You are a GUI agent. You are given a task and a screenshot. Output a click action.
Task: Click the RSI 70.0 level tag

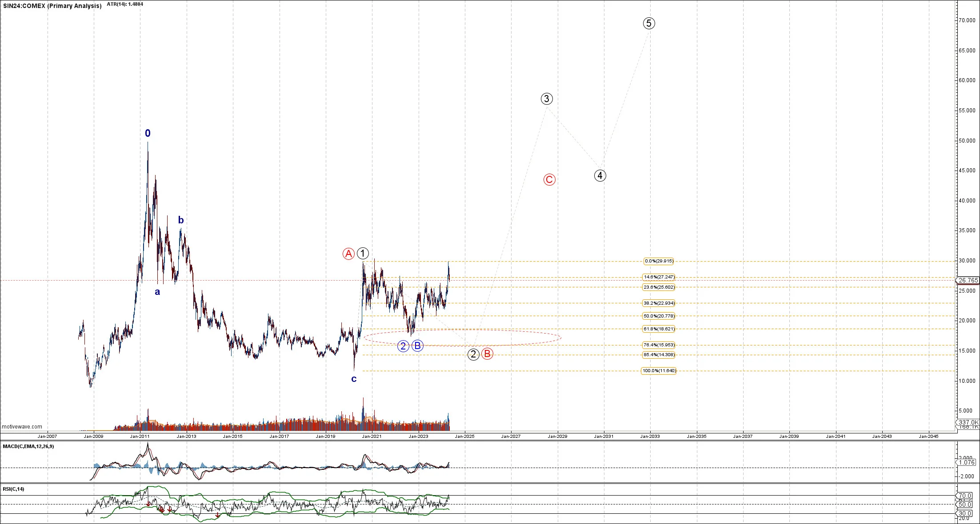965,496
